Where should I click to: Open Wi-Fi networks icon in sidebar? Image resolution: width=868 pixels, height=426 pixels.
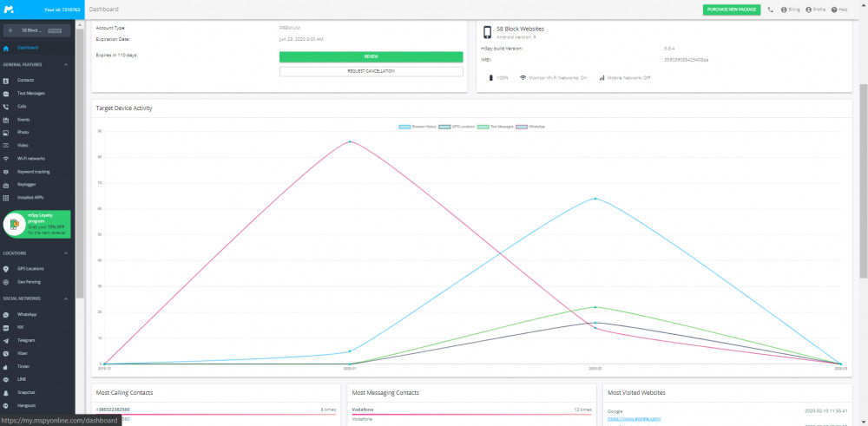[x=6, y=159]
